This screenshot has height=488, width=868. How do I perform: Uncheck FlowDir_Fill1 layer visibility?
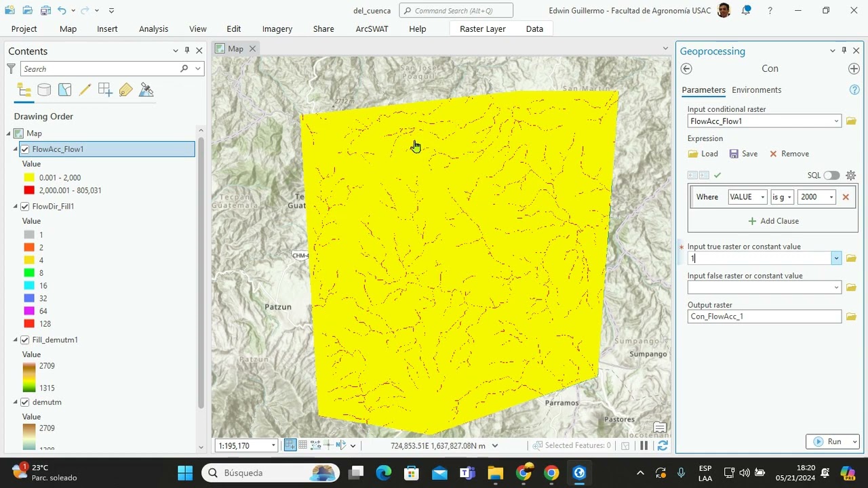tap(25, 206)
